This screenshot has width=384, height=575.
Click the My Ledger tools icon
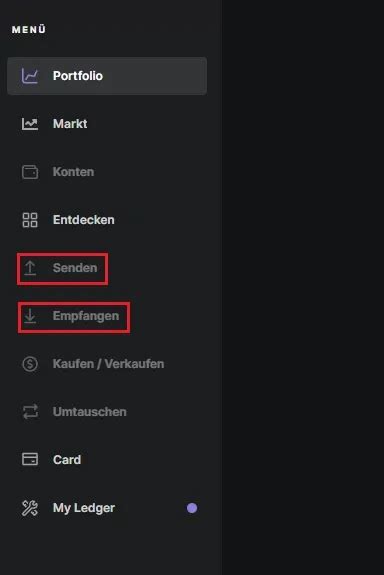point(30,508)
